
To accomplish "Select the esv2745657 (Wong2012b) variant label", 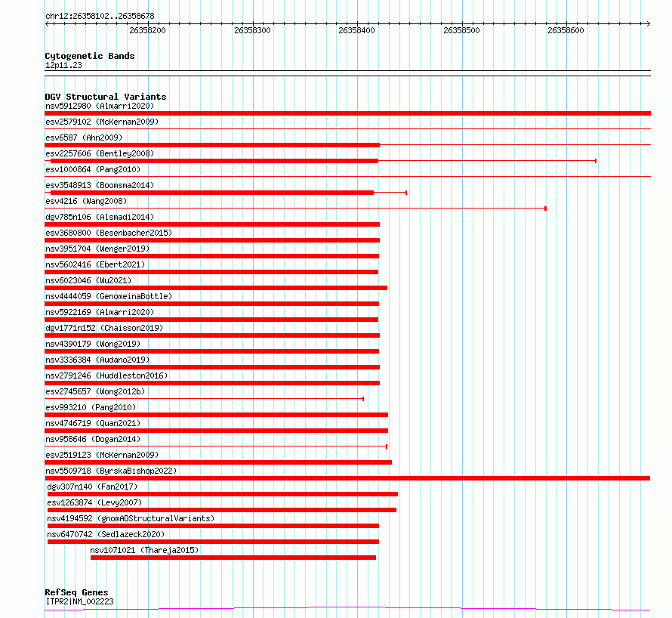I will click(95, 391).
